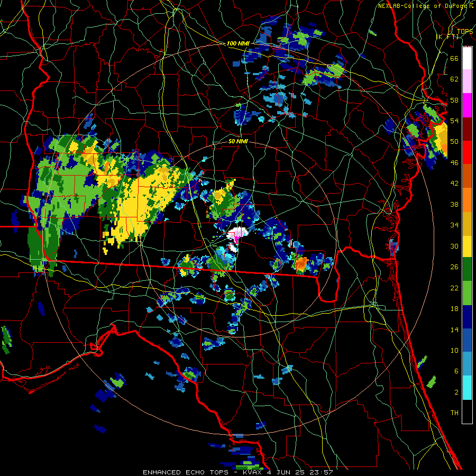476x476 pixels.
Task: Click the legend value '42'
Action: 454,184
